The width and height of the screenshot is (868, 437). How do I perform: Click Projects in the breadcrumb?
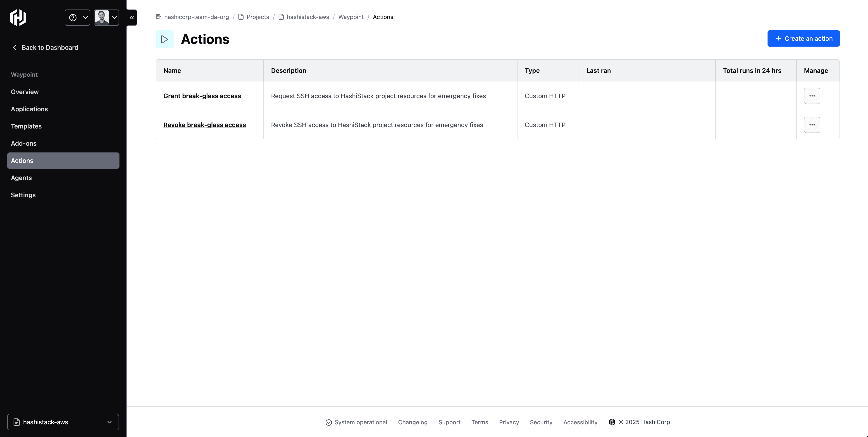258,17
